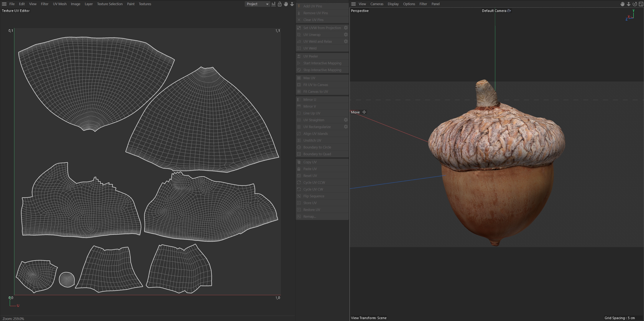
Task: Toggle the lock icon in UV editor header
Action: point(280,4)
